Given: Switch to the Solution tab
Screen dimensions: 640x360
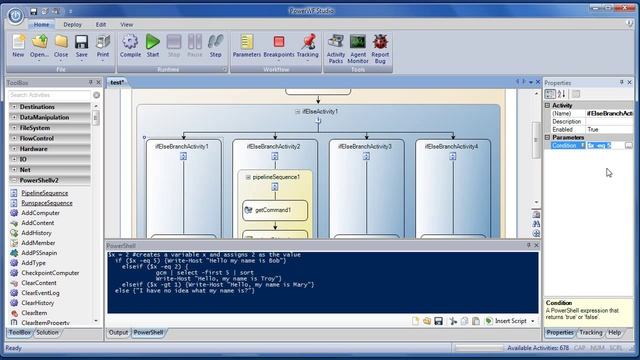Looking at the screenshot, I should click(x=47, y=333).
